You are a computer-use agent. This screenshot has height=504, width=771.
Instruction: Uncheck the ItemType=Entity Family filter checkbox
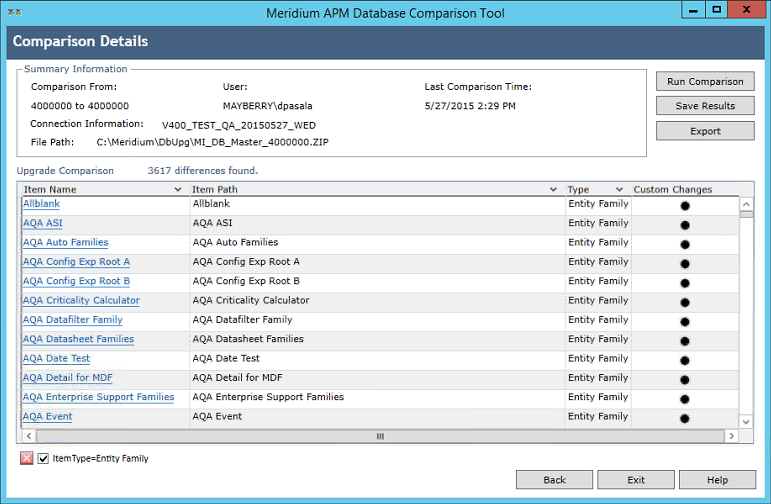click(x=43, y=458)
